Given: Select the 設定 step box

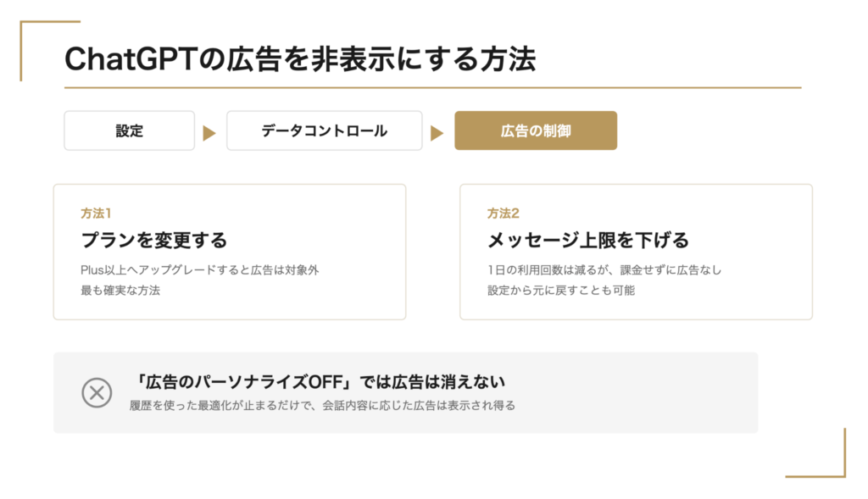Looking at the screenshot, I should coord(130,130).
